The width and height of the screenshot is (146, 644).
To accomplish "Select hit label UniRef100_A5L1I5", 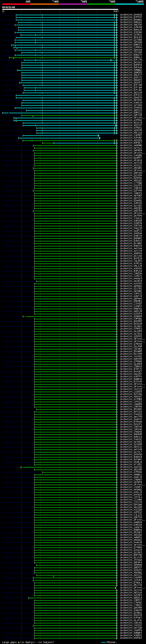I will pos(131,266).
